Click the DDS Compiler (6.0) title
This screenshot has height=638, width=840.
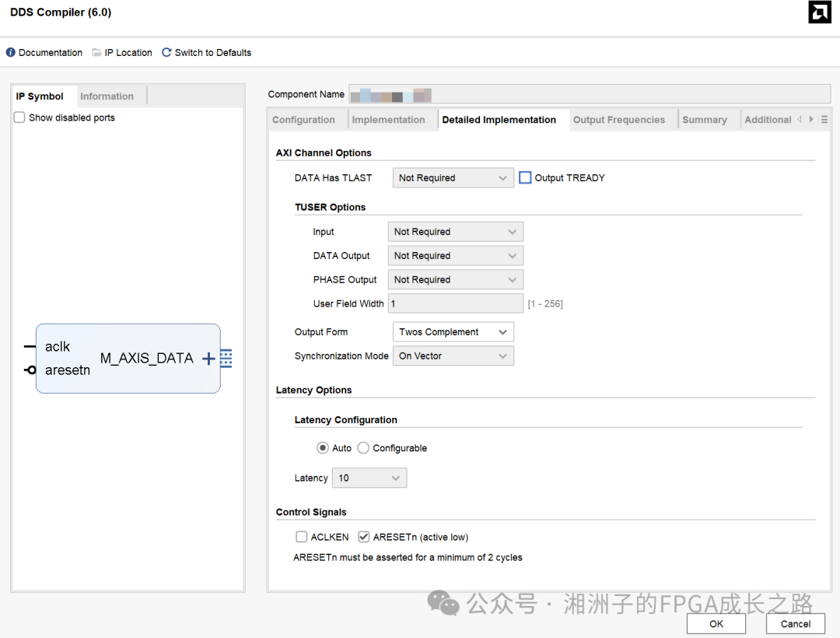click(61, 12)
